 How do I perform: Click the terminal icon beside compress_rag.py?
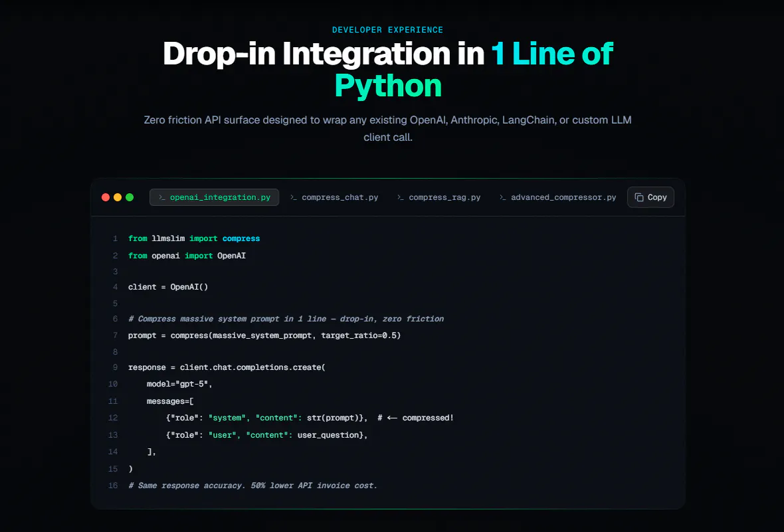(x=401, y=197)
